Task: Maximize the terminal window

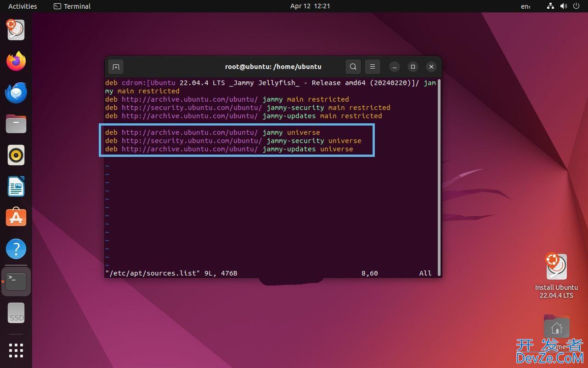Action: click(x=413, y=67)
